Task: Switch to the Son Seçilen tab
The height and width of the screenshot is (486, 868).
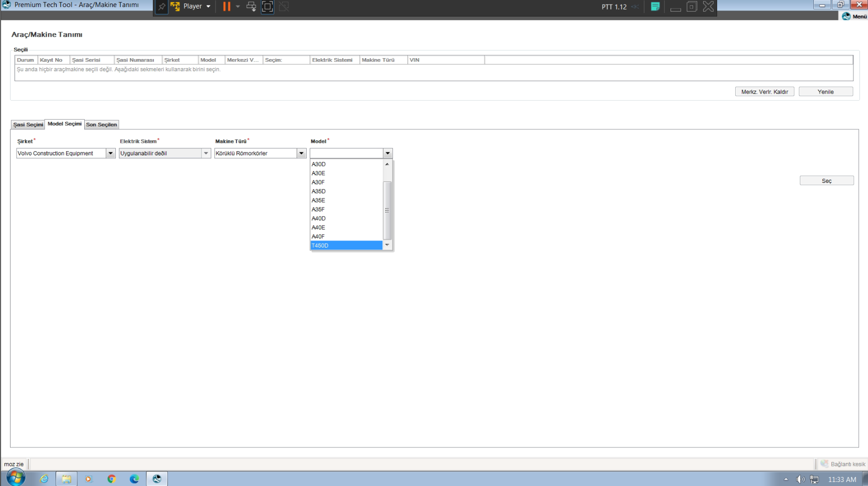Action: pos(101,125)
